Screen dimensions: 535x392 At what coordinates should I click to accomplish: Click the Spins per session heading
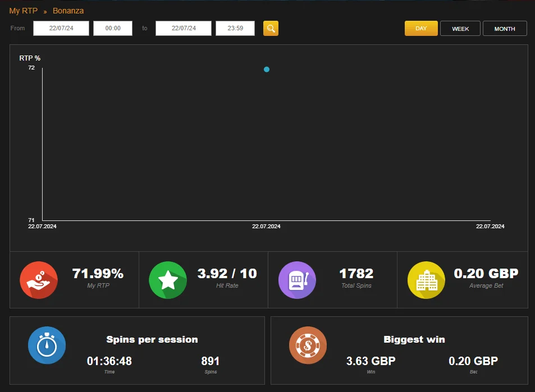(152, 339)
